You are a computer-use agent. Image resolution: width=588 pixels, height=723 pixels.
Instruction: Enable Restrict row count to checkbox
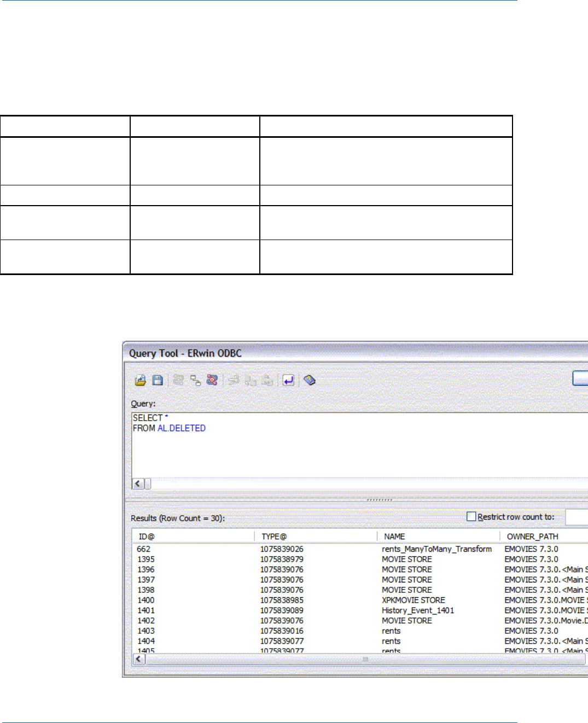[471, 516]
